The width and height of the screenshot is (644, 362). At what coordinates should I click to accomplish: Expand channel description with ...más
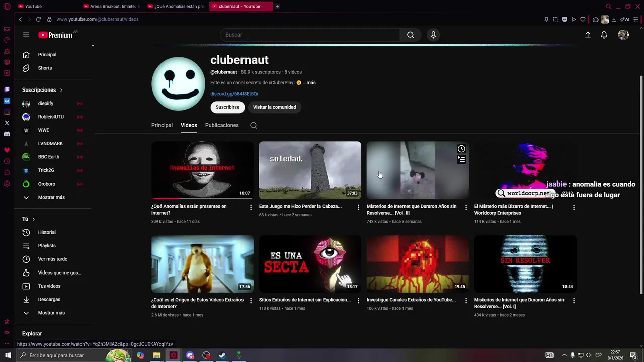(x=310, y=83)
